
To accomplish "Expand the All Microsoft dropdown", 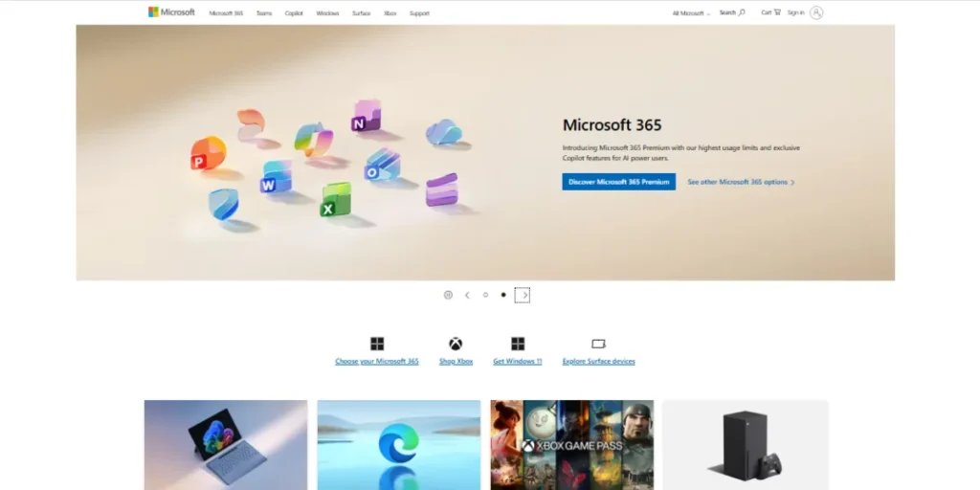I will point(691,13).
